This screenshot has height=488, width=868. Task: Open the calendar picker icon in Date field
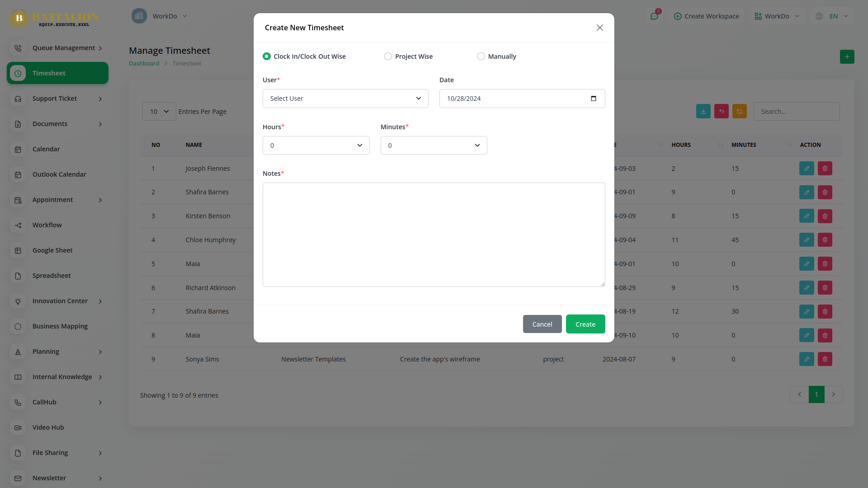[594, 99]
